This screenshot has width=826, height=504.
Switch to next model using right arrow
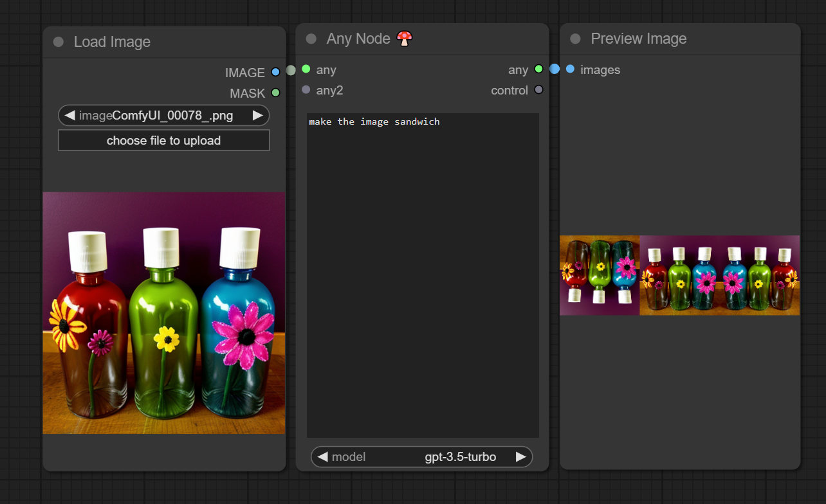[x=521, y=457]
